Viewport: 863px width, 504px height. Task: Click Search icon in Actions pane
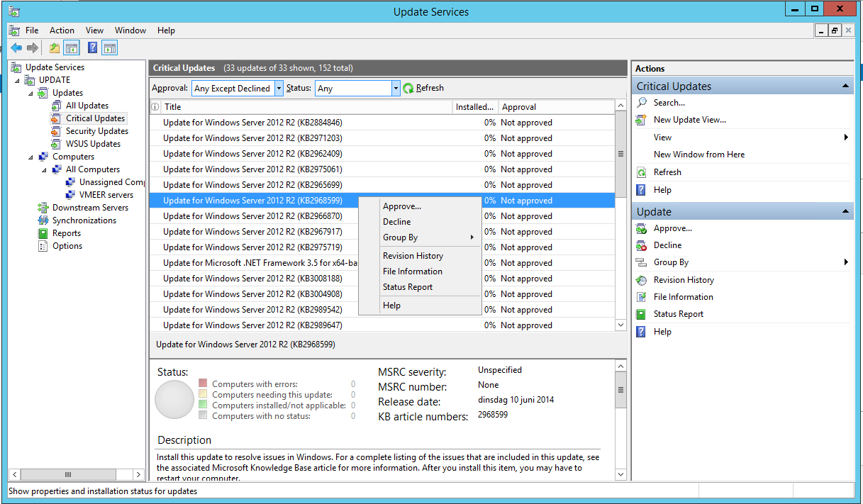642,103
